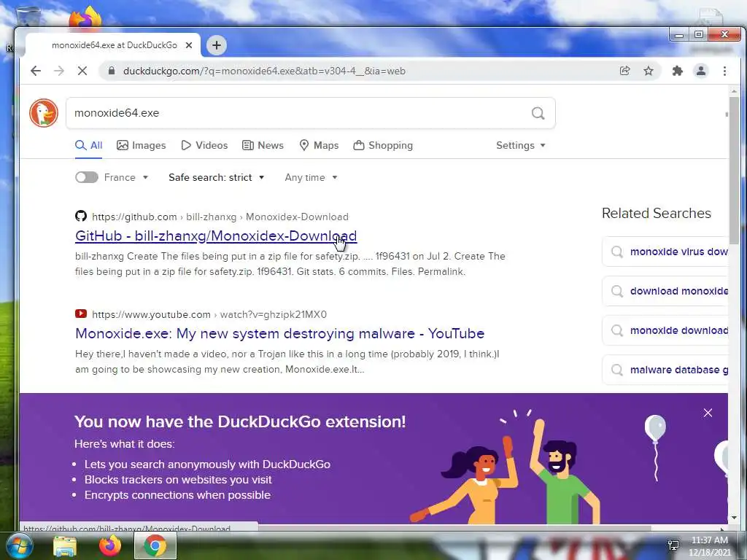Open GitHub bill-zhanxg/Monoxidex-Download result
Viewport: 747px width, 560px height.
(216, 236)
